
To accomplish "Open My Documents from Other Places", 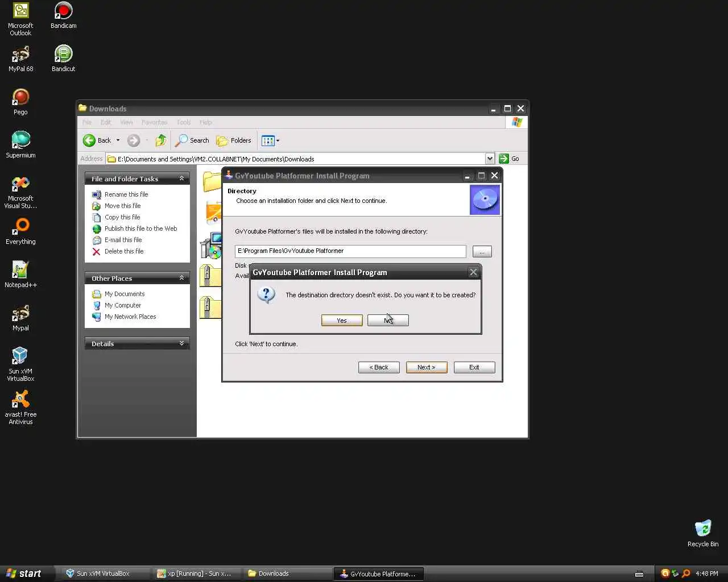I will point(125,294).
